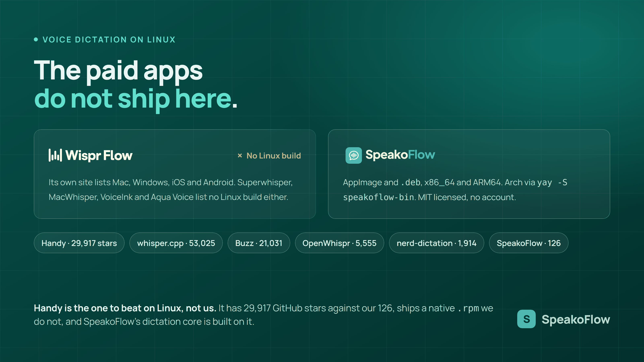Click the 'Wispr Flow' card title text
Image resolution: width=644 pixels, height=362 pixels.
point(99,155)
